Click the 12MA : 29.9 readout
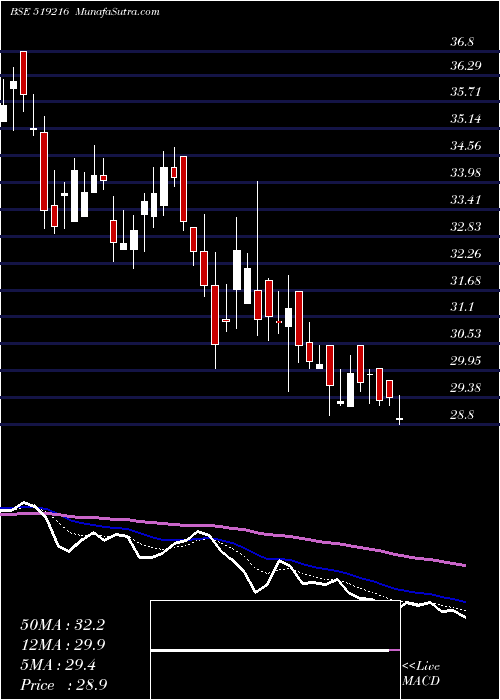 [x=62, y=645]
